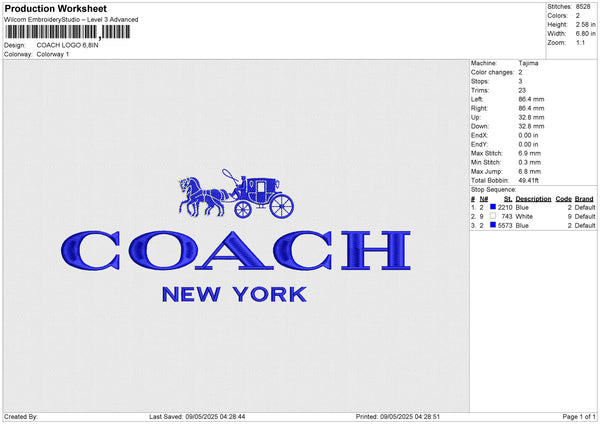Click stitch count 743 in stop sequence
600x424 pixels.
(507, 217)
